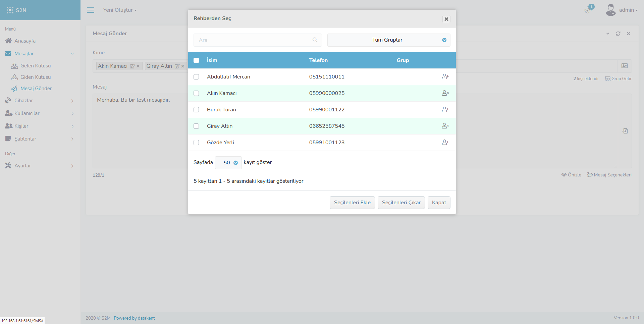Click the search magnifier icon
The image size is (644, 324).
(x=315, y=40)
